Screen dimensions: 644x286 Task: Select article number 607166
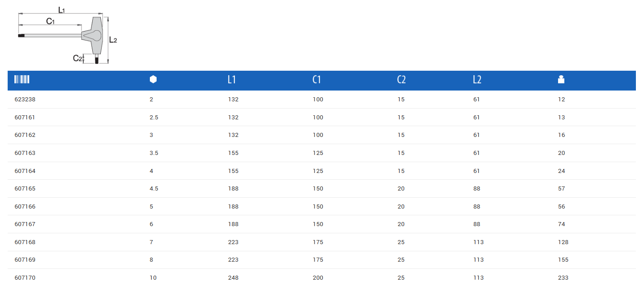click(25, 207)
